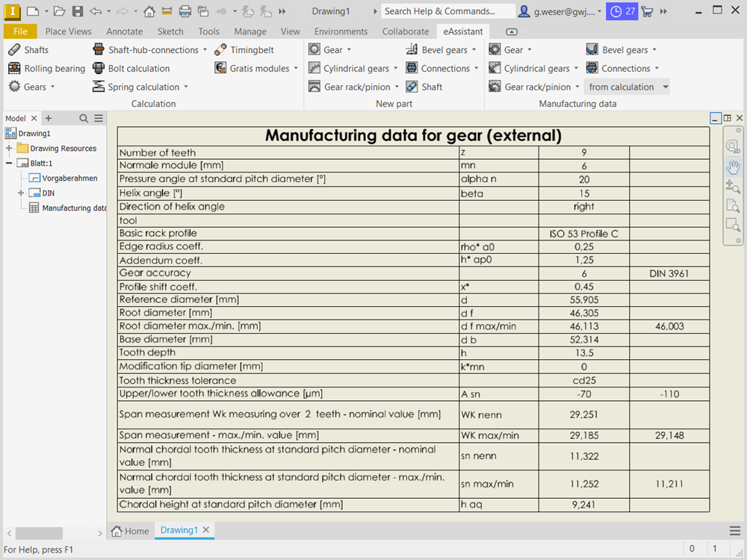
Task: Select Manufacturing data item in model tree
Action: pos(73,208)
